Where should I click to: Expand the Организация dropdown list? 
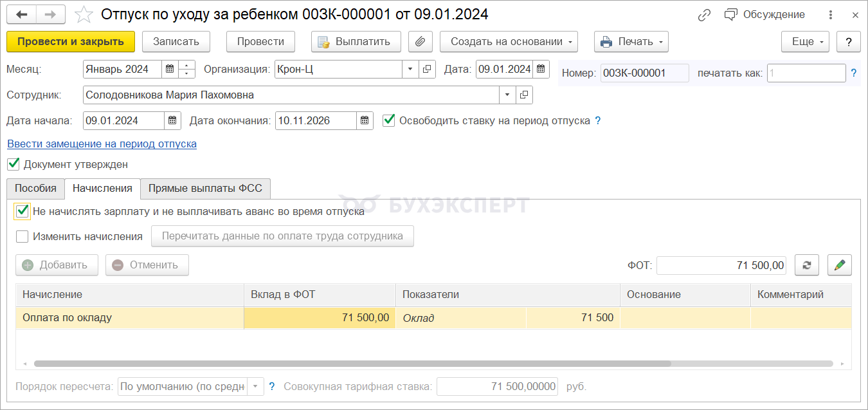[x=411, y=70]
